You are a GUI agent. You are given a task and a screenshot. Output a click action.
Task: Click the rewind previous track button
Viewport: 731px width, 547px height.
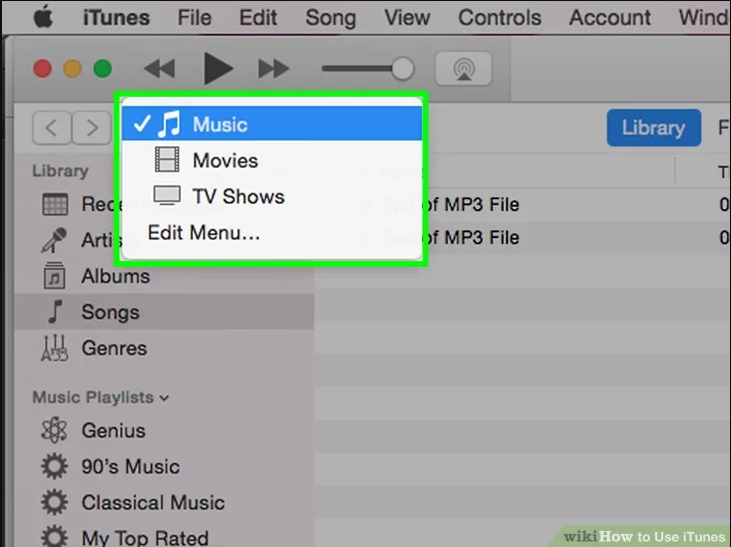[160, 69]
